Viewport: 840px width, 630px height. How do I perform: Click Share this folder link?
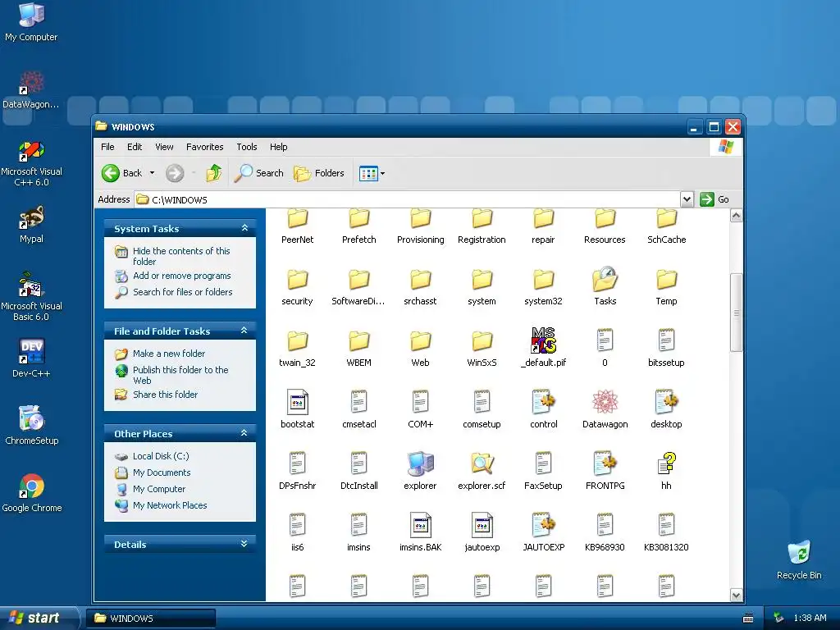click(165, 395)
